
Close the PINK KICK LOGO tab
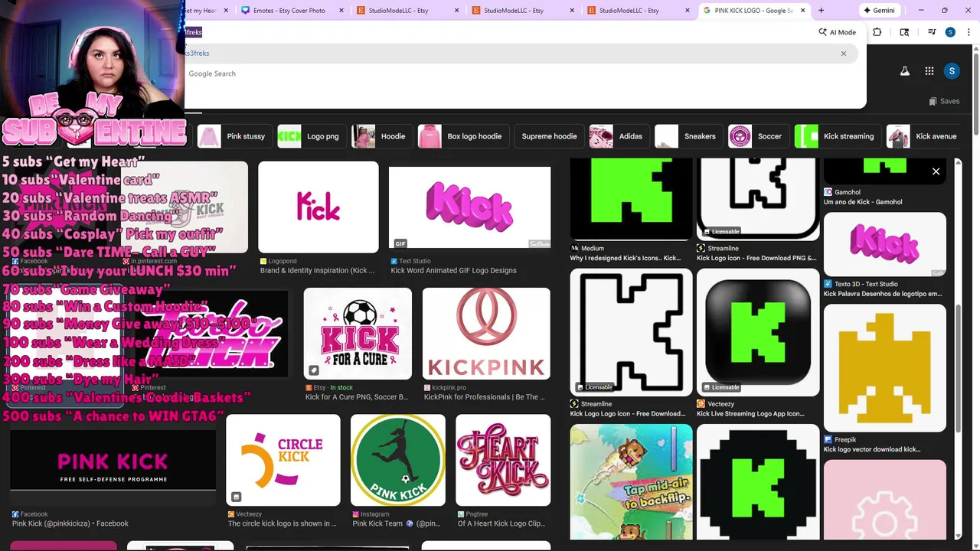(803, 11)
